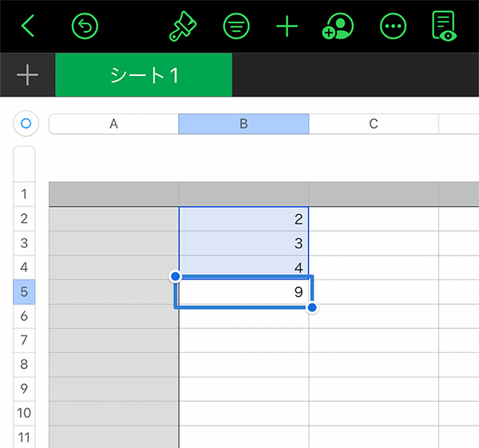Click cell containing value 2
Screen dimensions: 479x448
point(243,219)
